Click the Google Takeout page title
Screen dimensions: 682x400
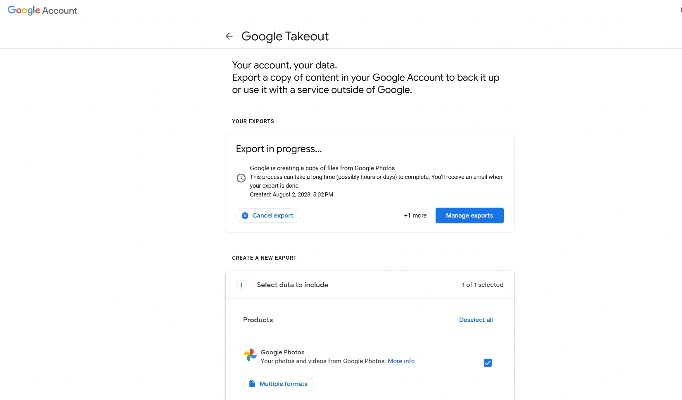pyautogui.click(x=285, y=36)
